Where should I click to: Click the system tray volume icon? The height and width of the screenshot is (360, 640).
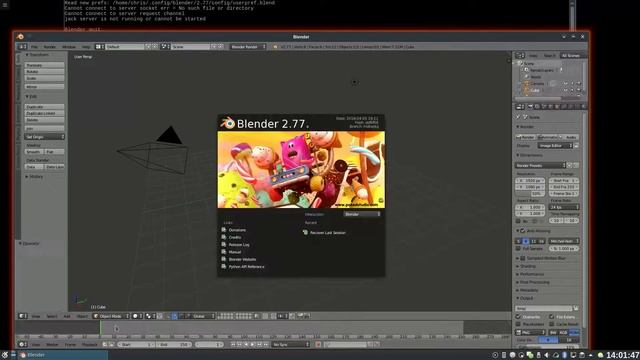[547, 355]
